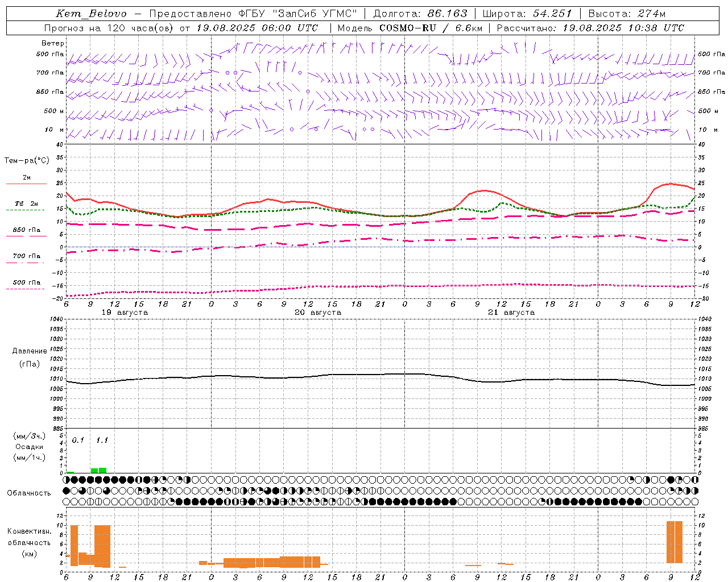728x582 pixels.
Task: Click the 'Предоставлено ФГБУ "ЗапСиб УГМС"' text
Action: (x=253, y=14)
